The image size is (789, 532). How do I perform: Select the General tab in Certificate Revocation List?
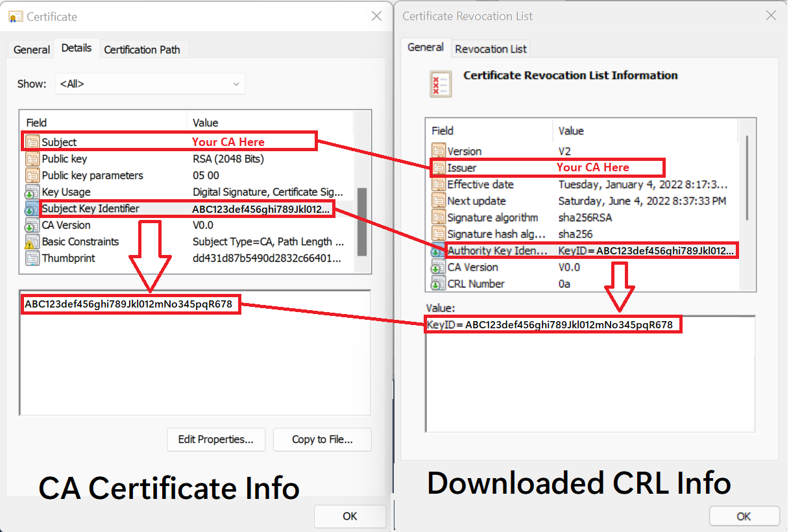426,47
